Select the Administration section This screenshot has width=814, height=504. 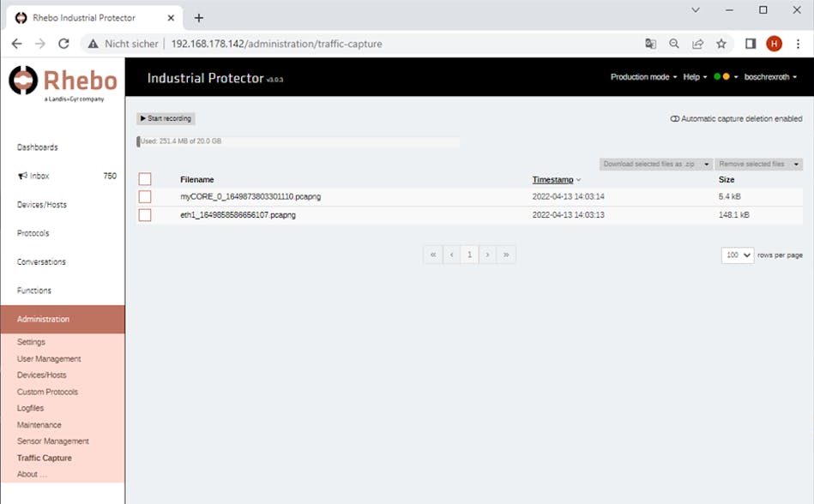[63, 319]
